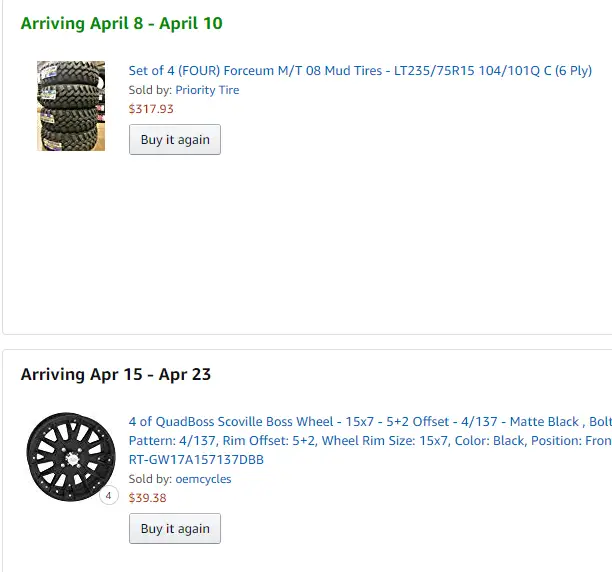Open the Forceum mud tires product image
This screenshot has width=612, height=572.
tap(71, 106)
